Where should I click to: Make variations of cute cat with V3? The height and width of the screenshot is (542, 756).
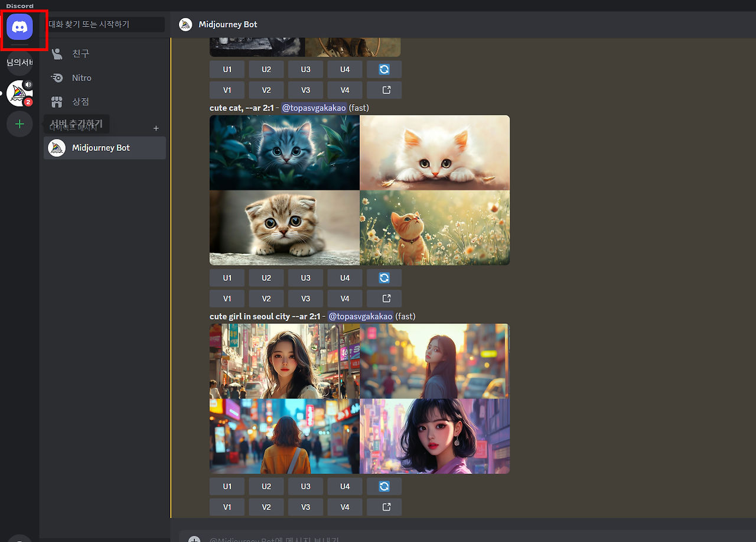(x=305, y=298)
